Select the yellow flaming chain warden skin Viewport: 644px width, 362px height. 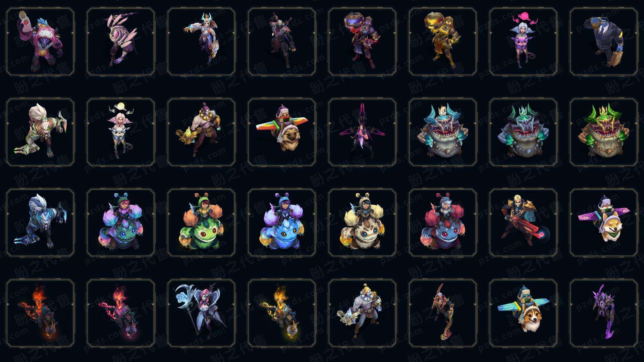[282, 313]
